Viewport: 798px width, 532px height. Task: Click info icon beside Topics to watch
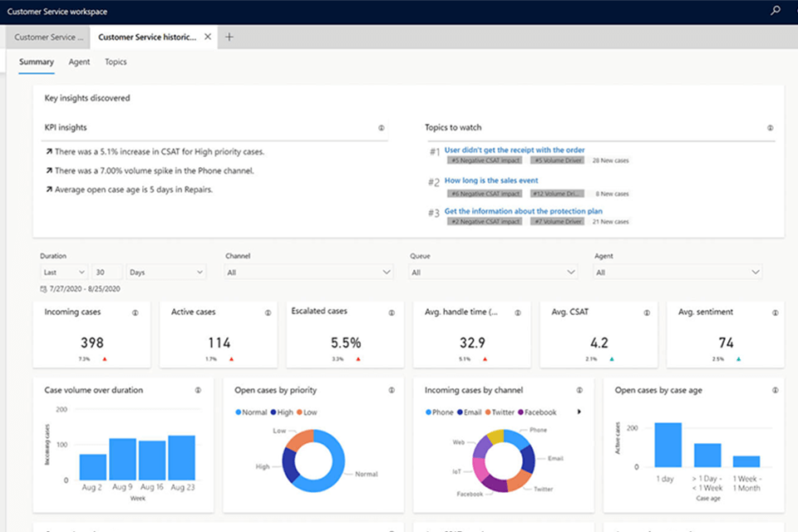click(770, 128)
